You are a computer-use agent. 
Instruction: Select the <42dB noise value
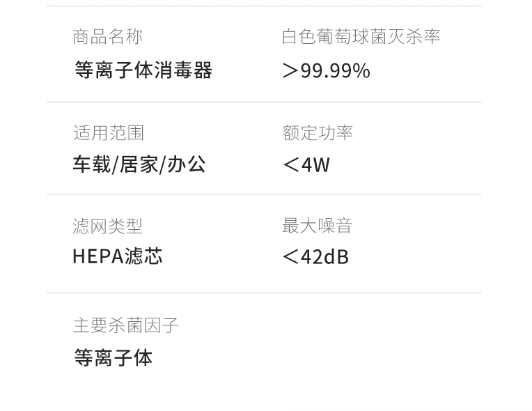315,257
